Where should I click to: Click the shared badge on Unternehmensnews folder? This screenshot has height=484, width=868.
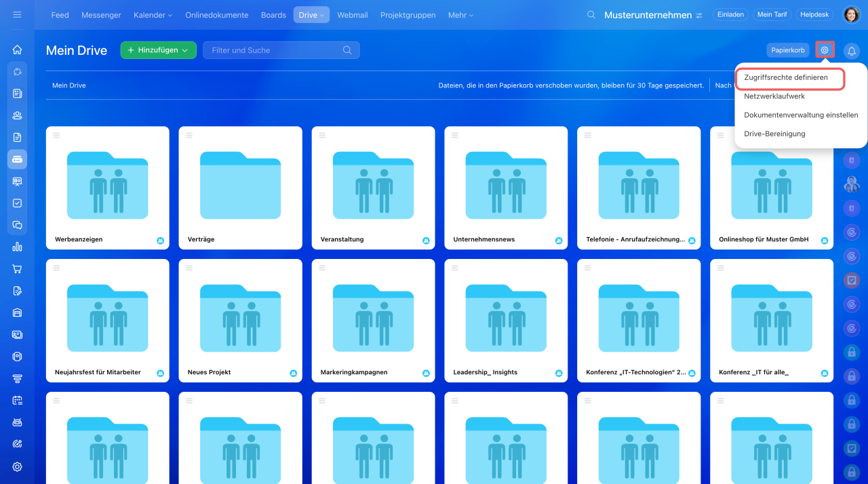click(x=559, y=241)
